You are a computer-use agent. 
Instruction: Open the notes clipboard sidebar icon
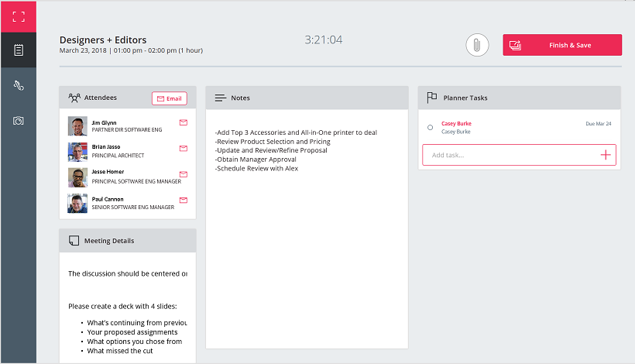tap(18, 50)
